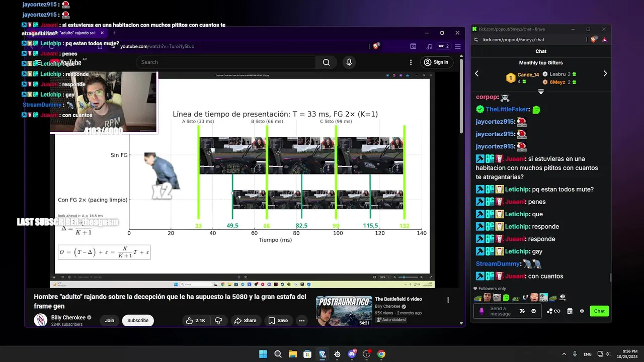Click the Brave playlist music note icon

point(429,46)
